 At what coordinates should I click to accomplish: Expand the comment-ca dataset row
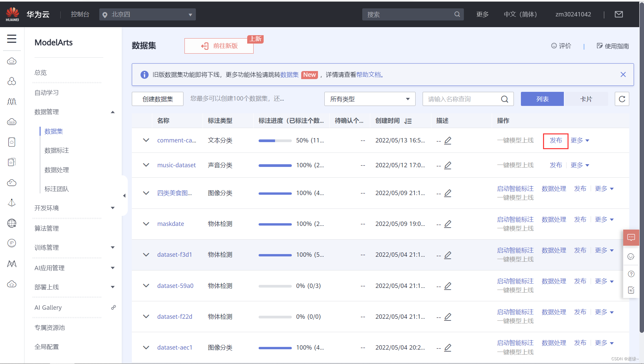point(146,140)
